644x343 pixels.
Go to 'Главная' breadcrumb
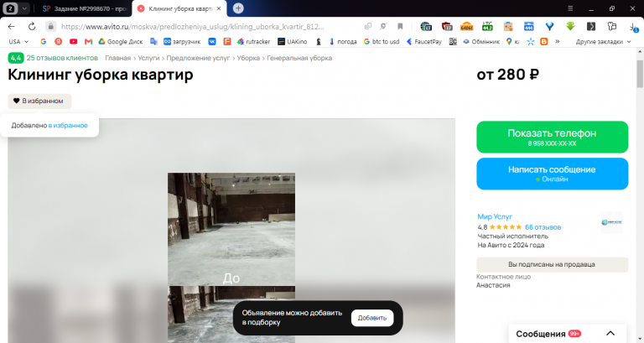(118, 58)
